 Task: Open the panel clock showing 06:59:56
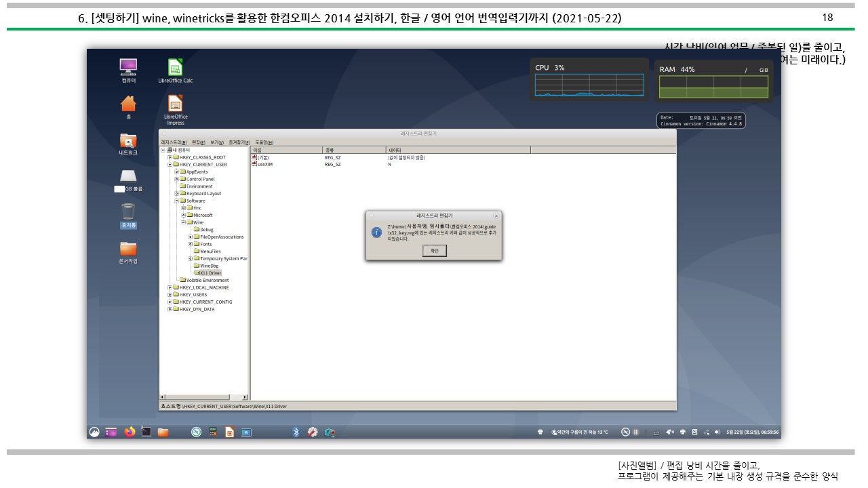[x=753, y=432]
